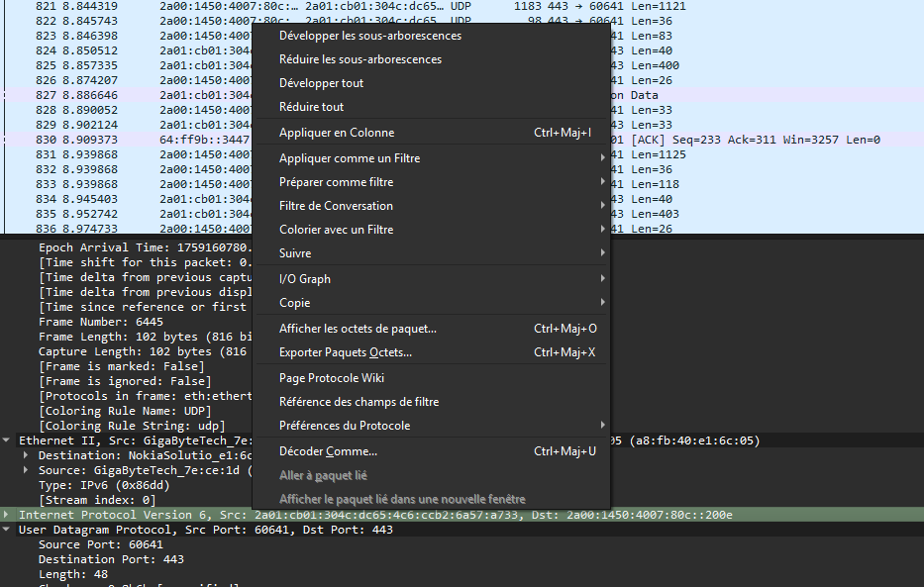Choose 'Développer les sous-arborescences' in context menu
The height and width of the screenshot is (587, 924).
pos(369,36)
